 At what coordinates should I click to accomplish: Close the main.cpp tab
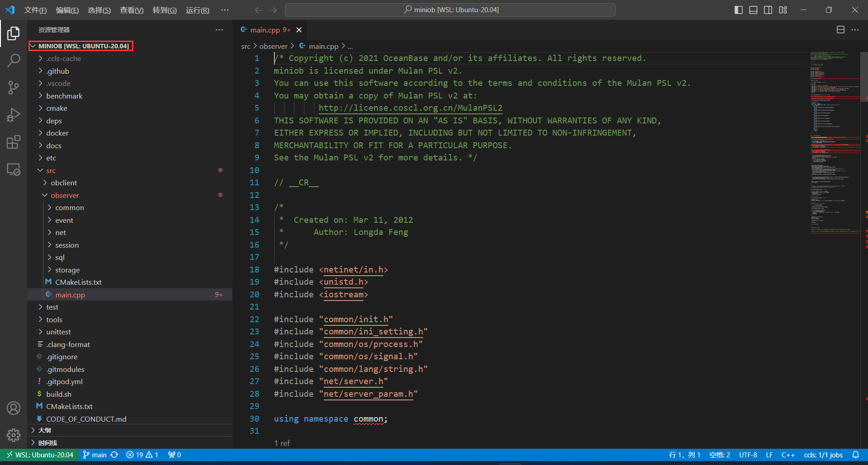click(299, 30)
